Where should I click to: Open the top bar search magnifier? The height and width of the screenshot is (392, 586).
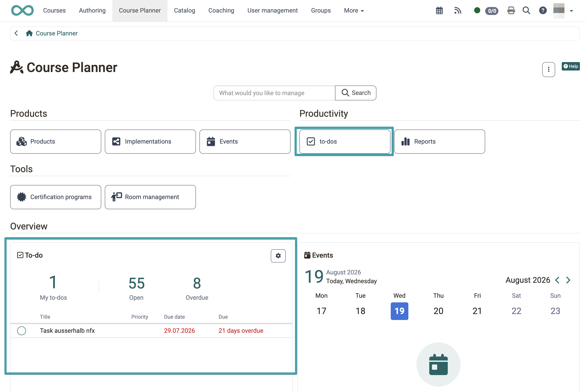point(526,11)
